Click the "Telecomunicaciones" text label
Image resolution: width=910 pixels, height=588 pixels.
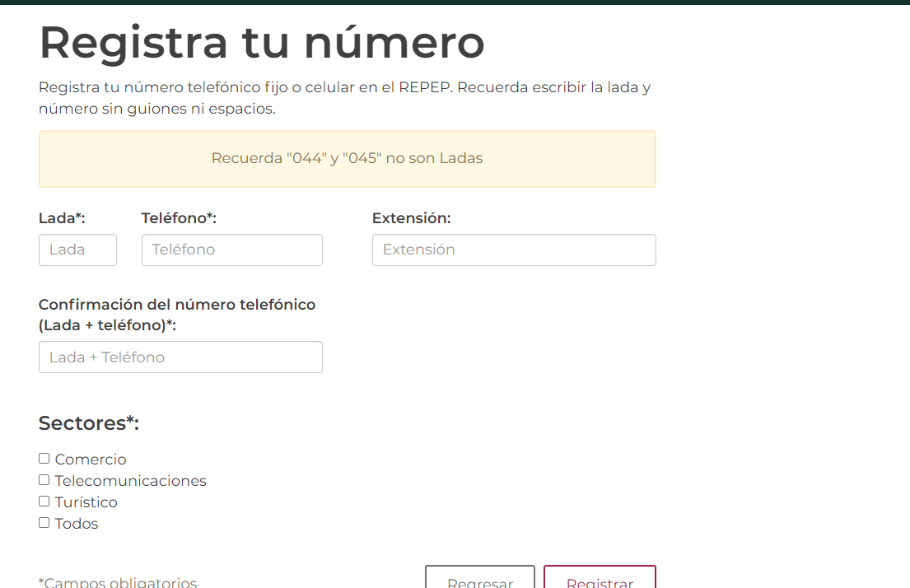click(x=130, y=481)
